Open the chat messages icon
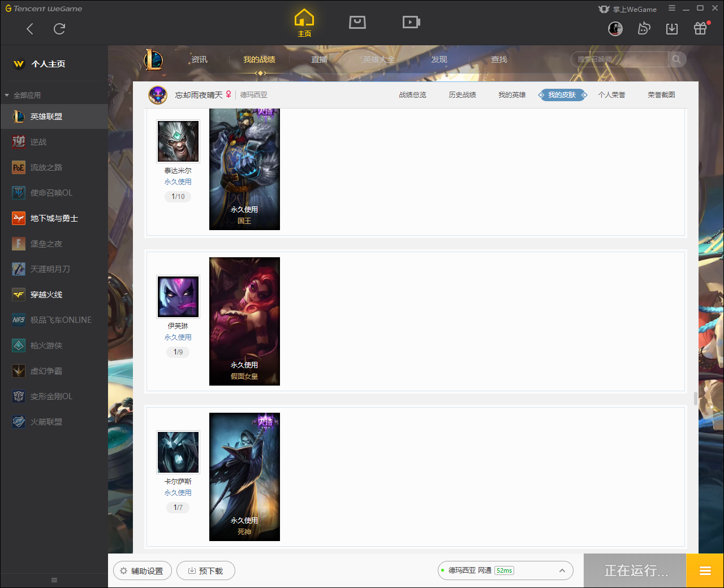Image resolution: width=724 pixels, height=588 pixels. (644, 29)
